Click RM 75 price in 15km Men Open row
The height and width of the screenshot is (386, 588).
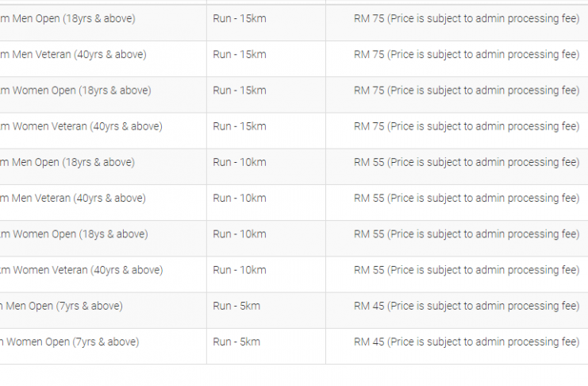coord(467,19)
